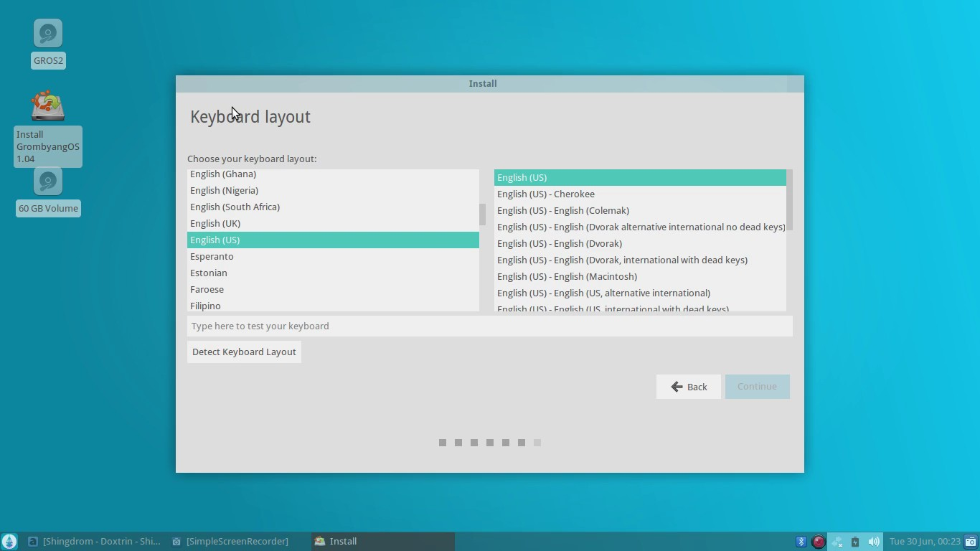Select Dvorak, international with dead keys variant
980x551 pixels.
tap(640, 260)
